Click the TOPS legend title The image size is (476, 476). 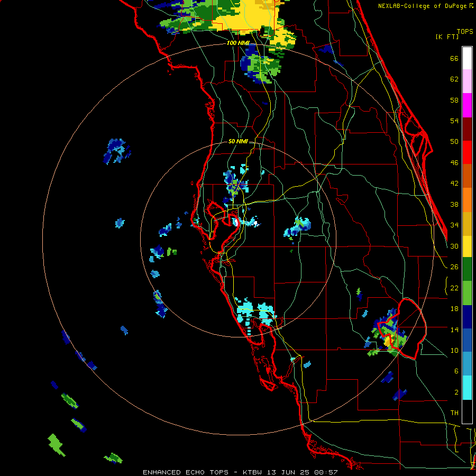tap(465, 32)
